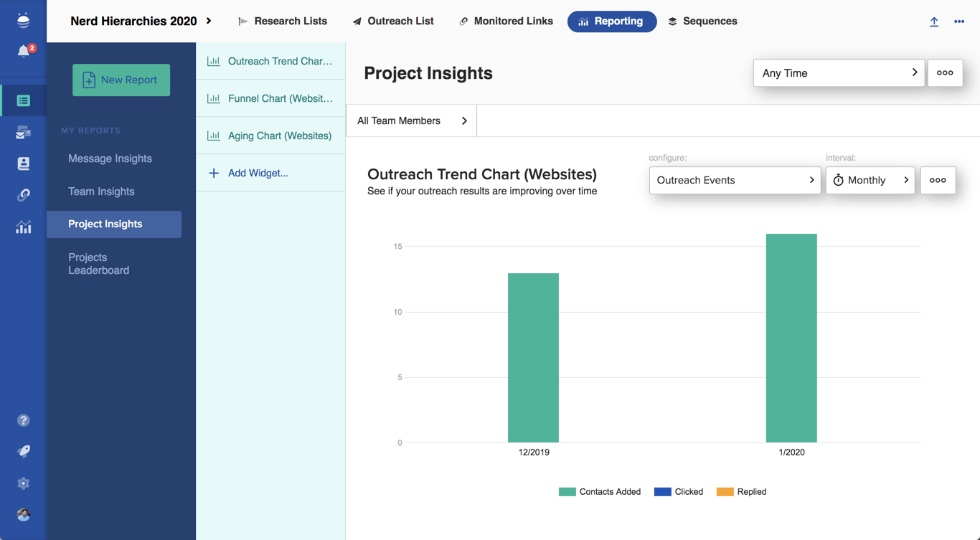Screen dimensions: 980x540
Task: Open the contacts icon in sidebar
Action: 24,164
